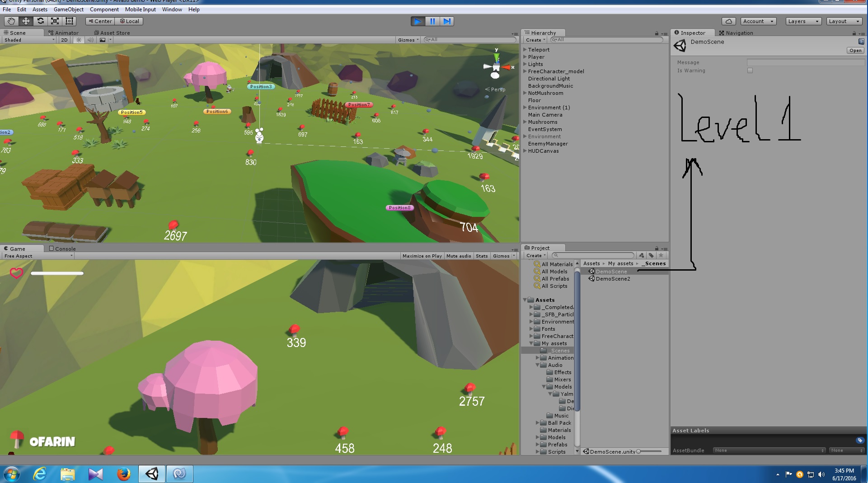868x483 pixels.
Task: Collapse the Assets folder
Action: [x=525, y=300]
